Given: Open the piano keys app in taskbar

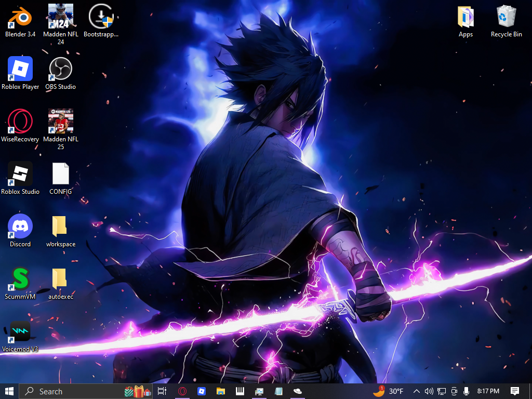Looking at the screenshot, I should tap(240, 391).
